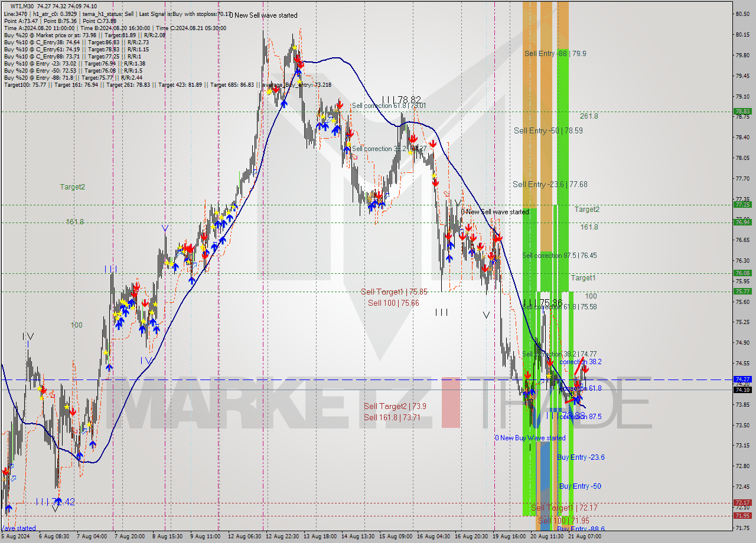The height and width of the screenshot is (543, 756).
Task: Select the mid-chart '0 New Sell wave started' label
Action: pyautogui.click(x=496, y=212)
